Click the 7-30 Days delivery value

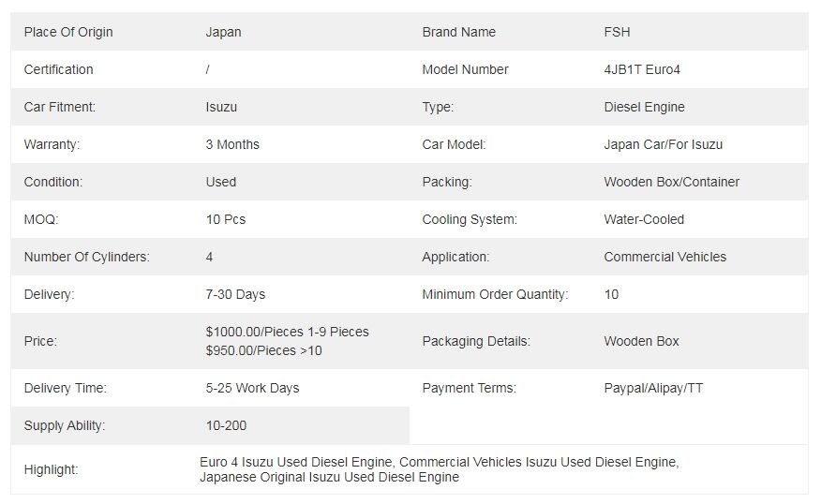click(235, 295)
